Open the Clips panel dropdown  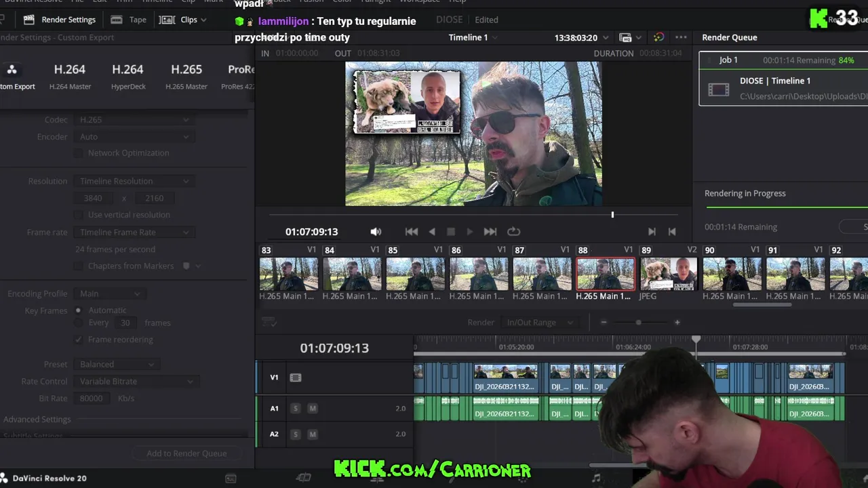[182, 20]
